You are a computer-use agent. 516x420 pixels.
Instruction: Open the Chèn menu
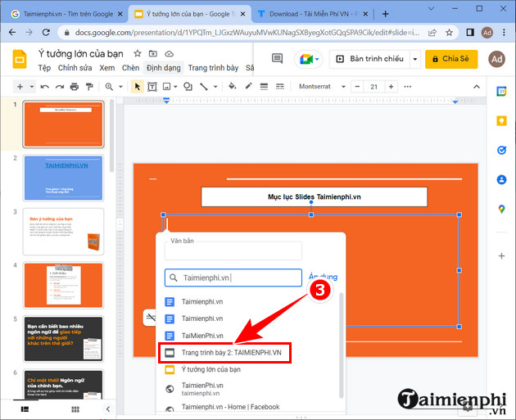(x=130, y=68)
